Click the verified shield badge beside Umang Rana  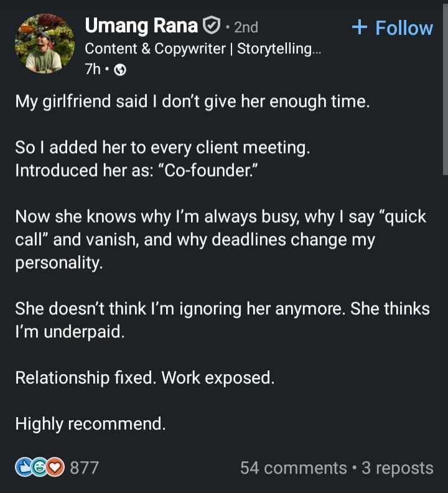click(x=212, y=26)
